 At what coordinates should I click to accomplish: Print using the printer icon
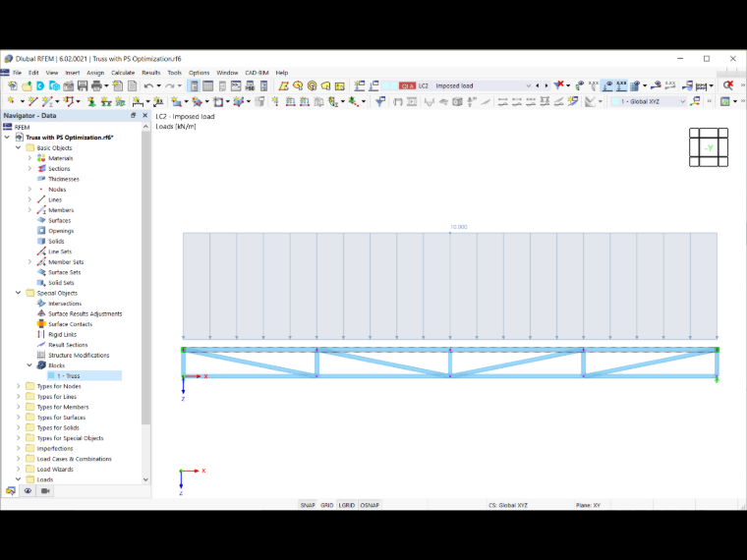point(96,85)
